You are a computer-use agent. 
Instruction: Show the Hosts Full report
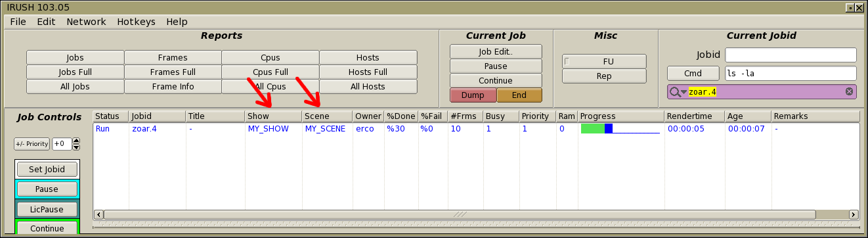[368, 72]
